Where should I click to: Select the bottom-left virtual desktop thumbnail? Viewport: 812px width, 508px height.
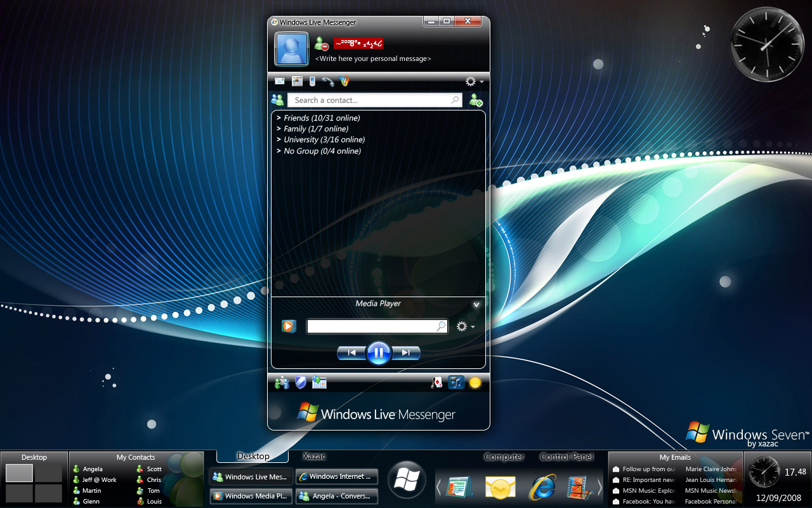19,493
